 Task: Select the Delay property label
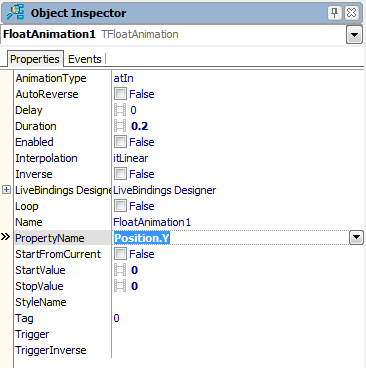29,110
